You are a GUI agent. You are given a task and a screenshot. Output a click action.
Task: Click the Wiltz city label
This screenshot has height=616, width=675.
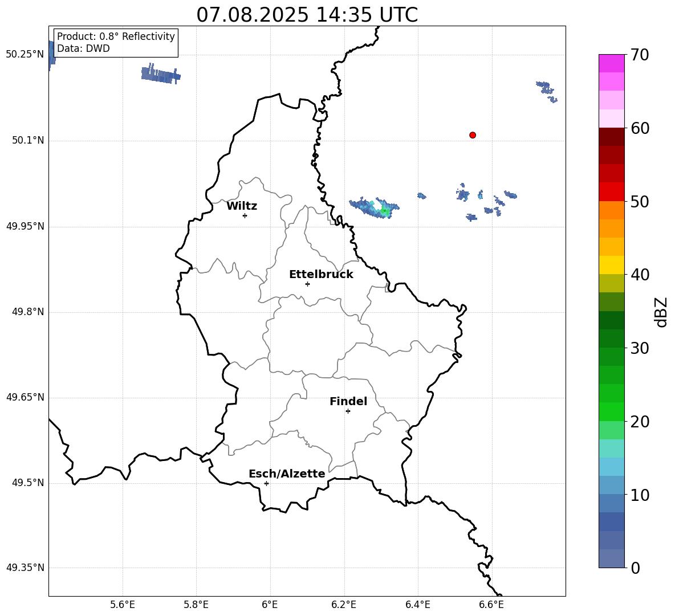[x=242, y=206]
